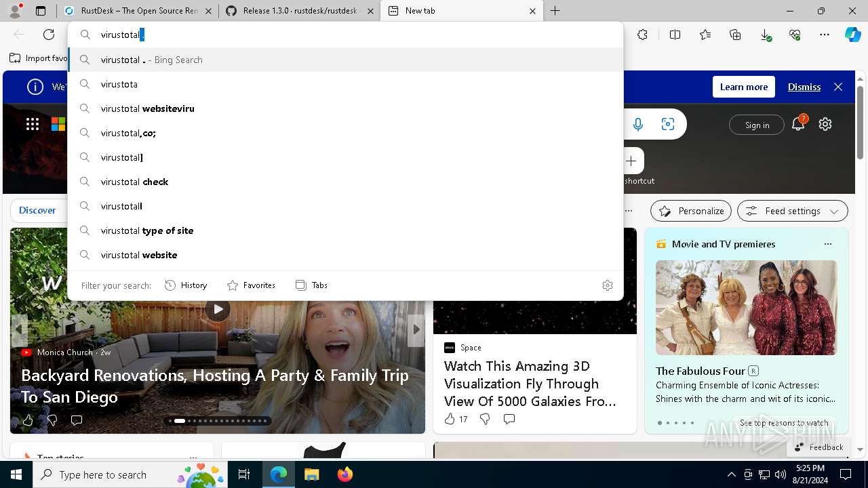Viewport: 868px width, 488px height.
Task: Open File Explorer in taskbar
Action: coord(311,474)
